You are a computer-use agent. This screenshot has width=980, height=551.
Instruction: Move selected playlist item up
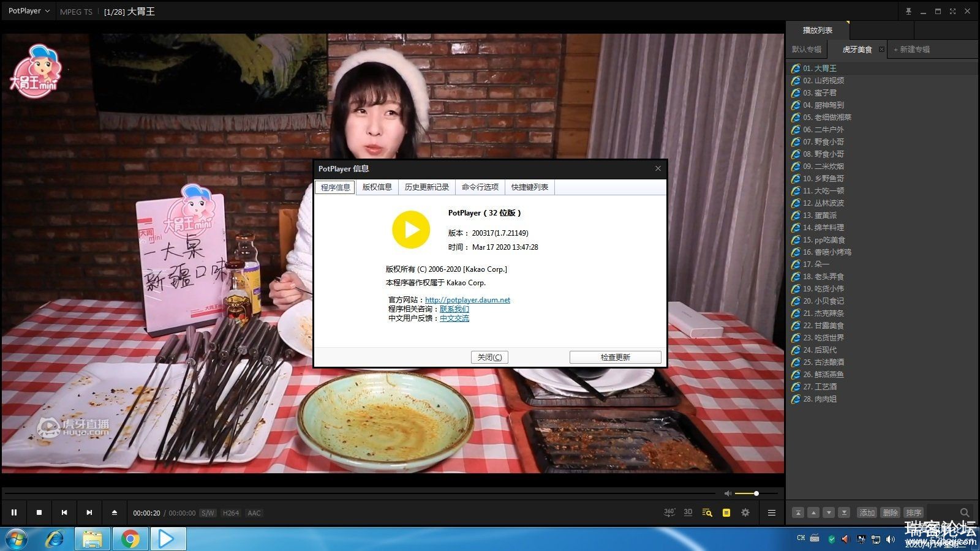pyautogui.click(x=813, y=512)
